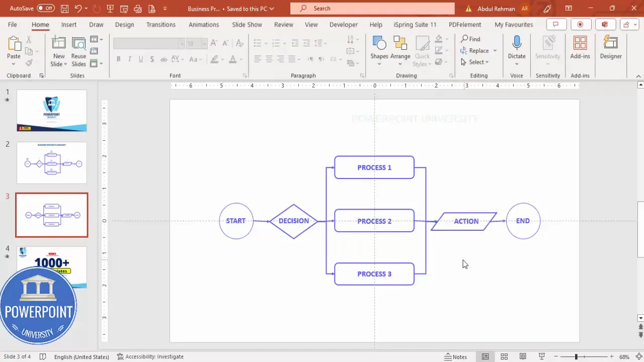This screenshot has height=362, width=644.
Task: Expand the Paste options dropdown
Action: tap(14, 63)
